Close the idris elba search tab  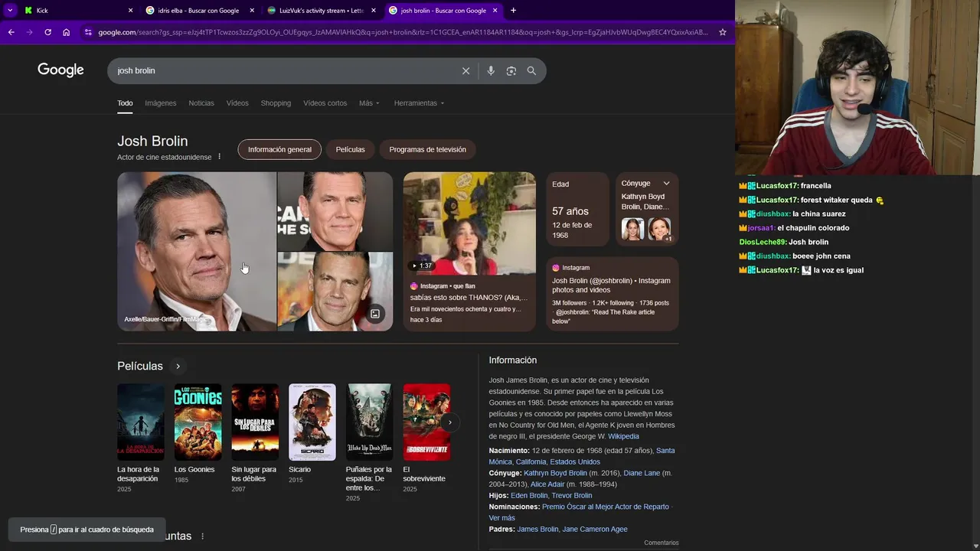tap(252, 11)
